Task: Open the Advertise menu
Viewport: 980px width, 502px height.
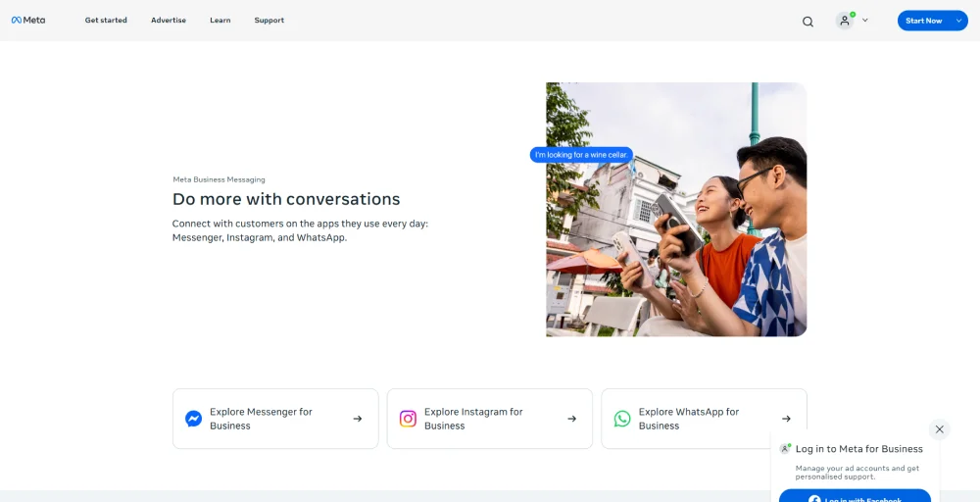Action: click(169, 20)
